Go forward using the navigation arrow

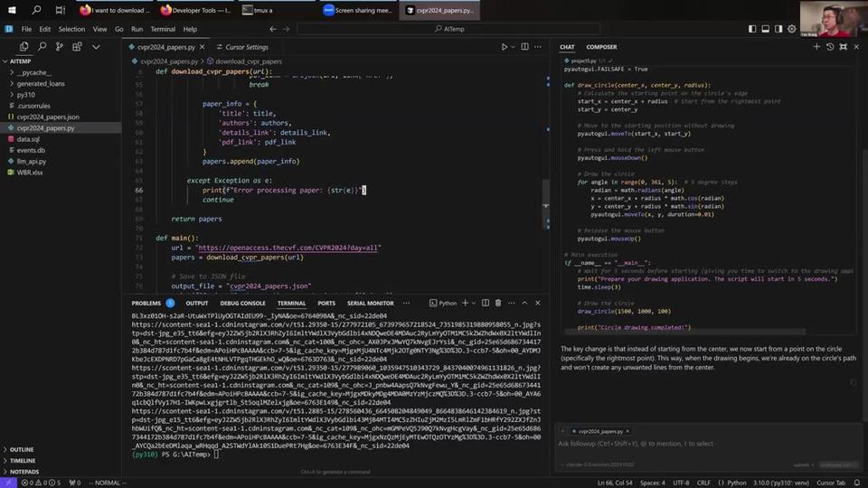tap(287, 29)
